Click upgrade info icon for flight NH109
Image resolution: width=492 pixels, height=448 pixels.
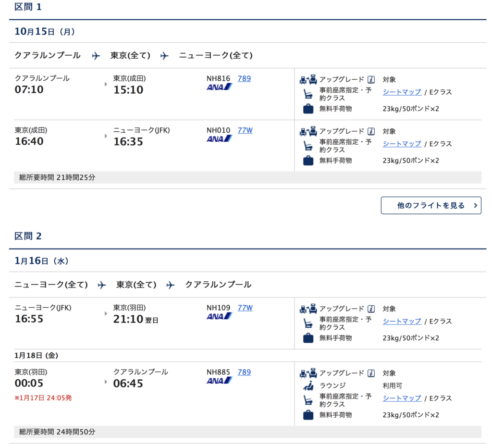pyautogui.click(x=371, y=309)
